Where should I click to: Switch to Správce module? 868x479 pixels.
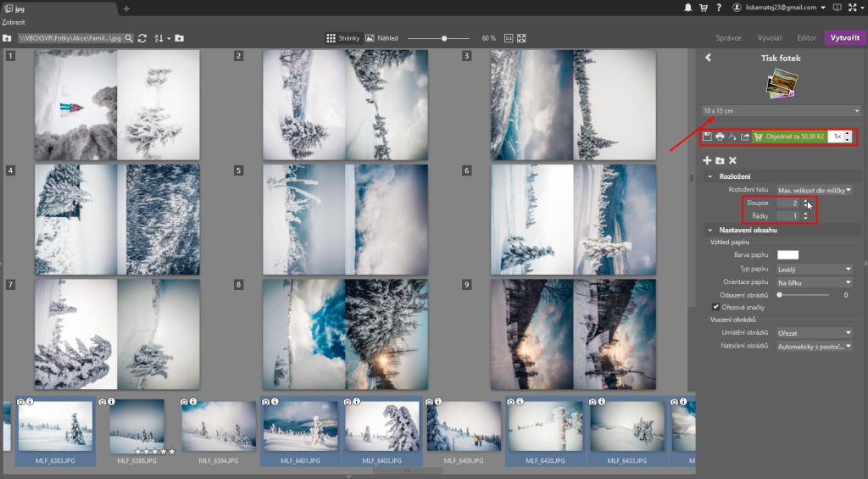(728, 37)
